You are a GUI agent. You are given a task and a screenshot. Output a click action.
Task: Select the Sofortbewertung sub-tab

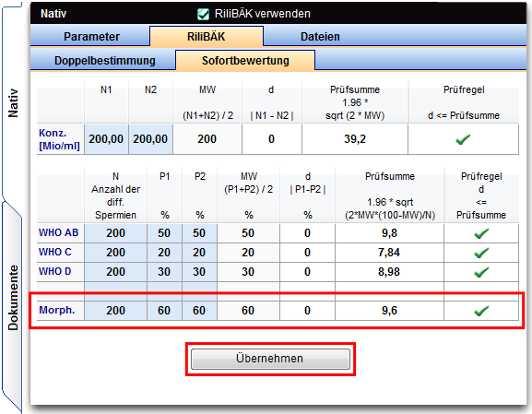pyautogui.click(x=245, y=61)
